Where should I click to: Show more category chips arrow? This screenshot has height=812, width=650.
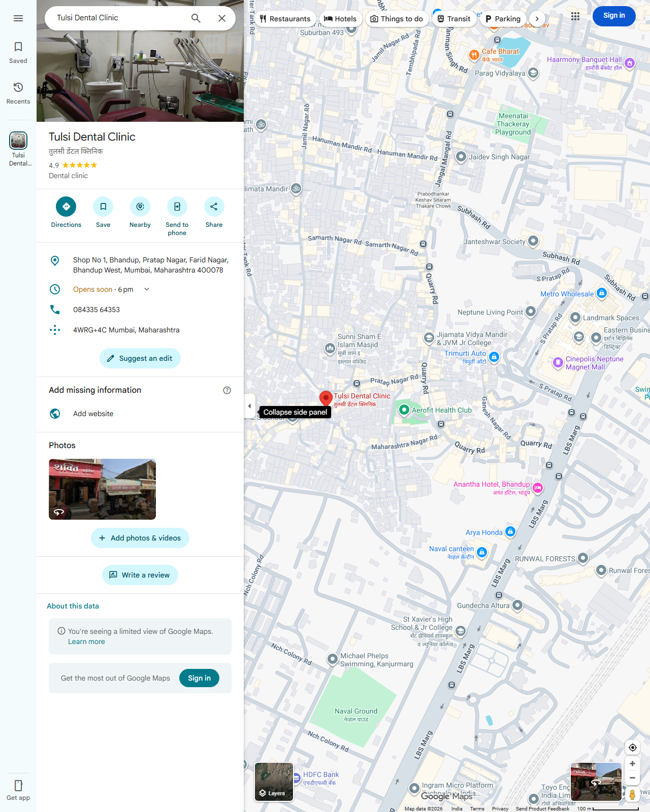537,19
